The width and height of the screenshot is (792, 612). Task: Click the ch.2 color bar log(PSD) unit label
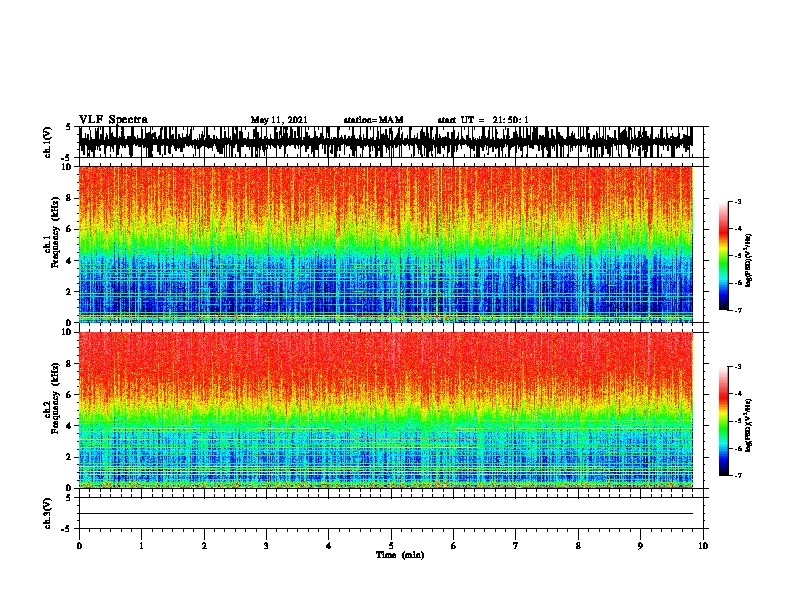(x=749, y=425)
